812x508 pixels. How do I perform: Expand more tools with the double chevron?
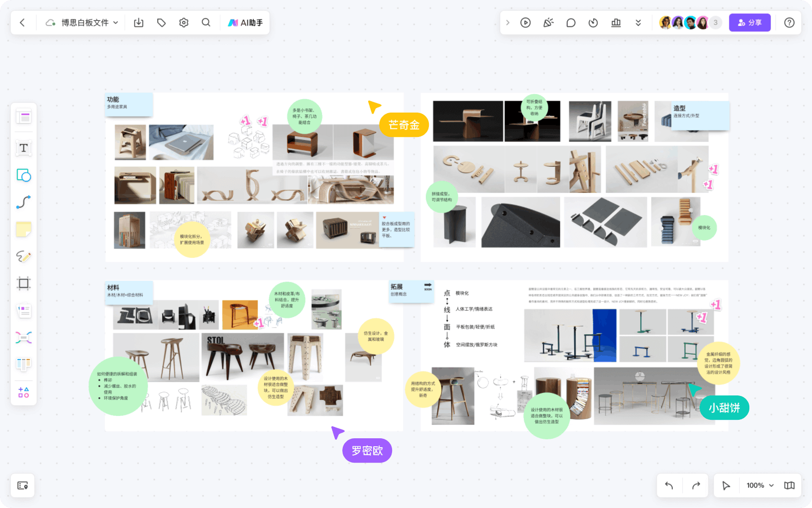coord(638,22)
